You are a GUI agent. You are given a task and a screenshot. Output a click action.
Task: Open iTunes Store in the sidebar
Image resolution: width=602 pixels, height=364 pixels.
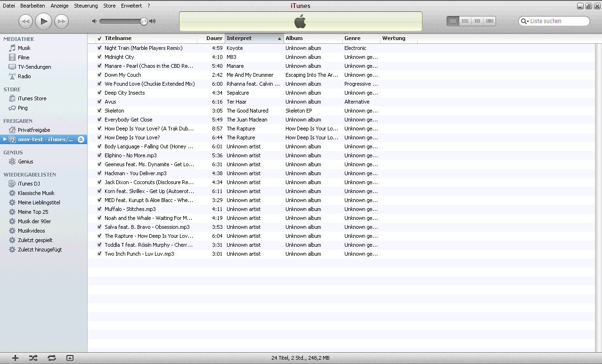[32, 98]
